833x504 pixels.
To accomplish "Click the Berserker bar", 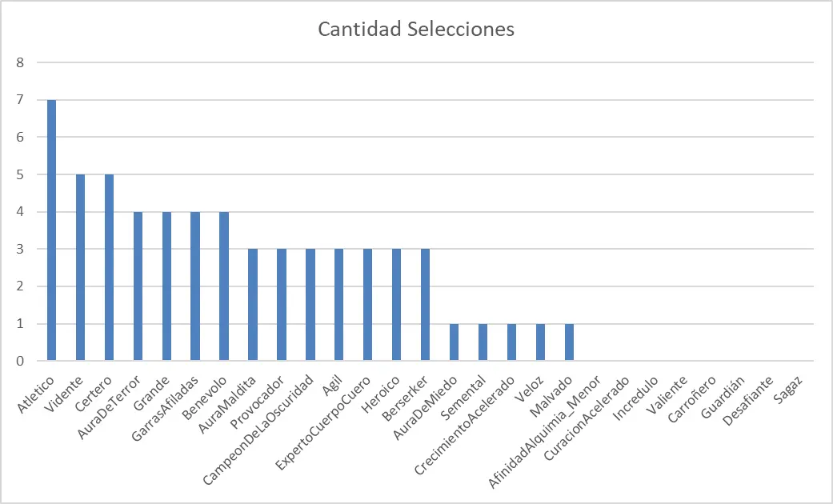I will coord(426,306).
